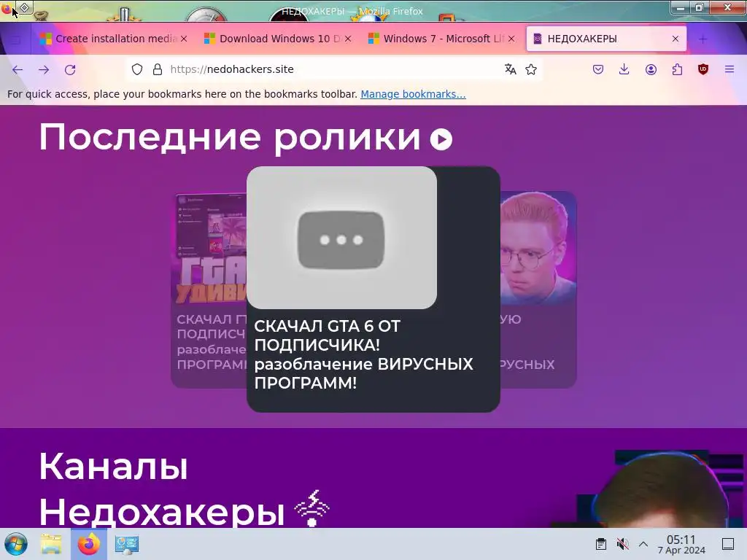This screenshot has width=747, height=560.
Task: Expand the hidden tray icons arrow
Action: [643, 544]
